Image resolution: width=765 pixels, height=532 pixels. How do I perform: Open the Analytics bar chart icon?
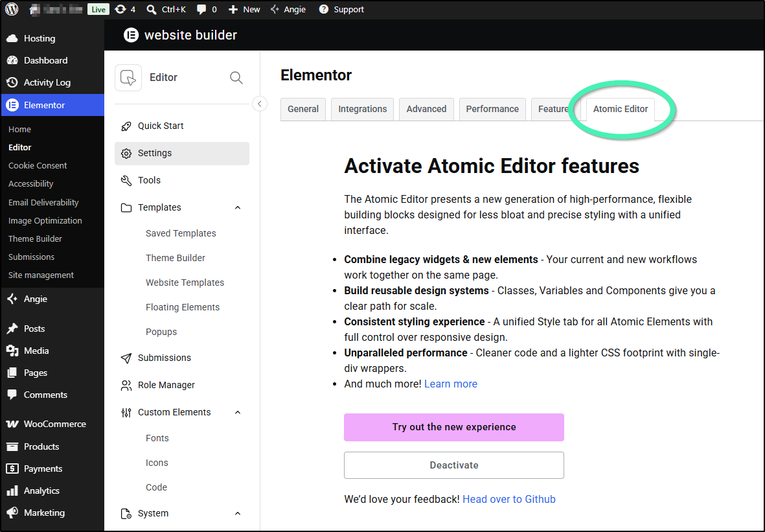coord(12,491)
